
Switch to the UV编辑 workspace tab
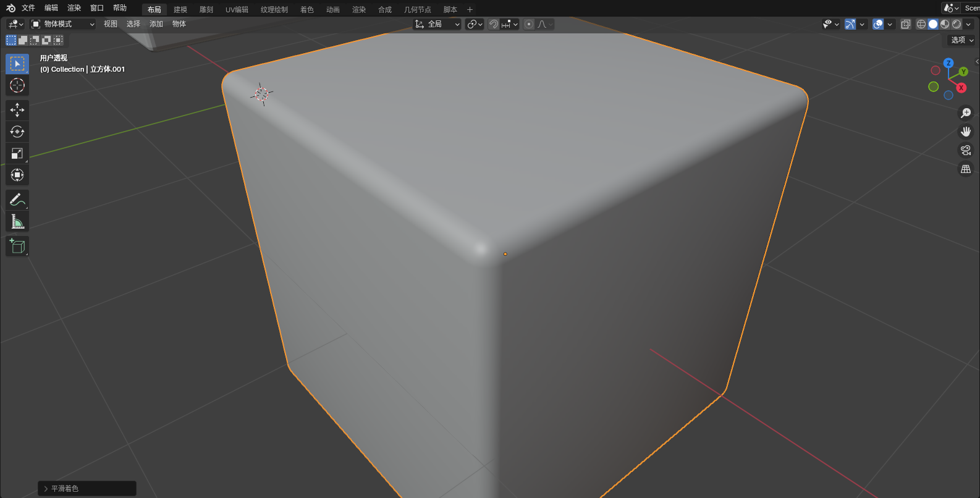click(x=237, y=9)
